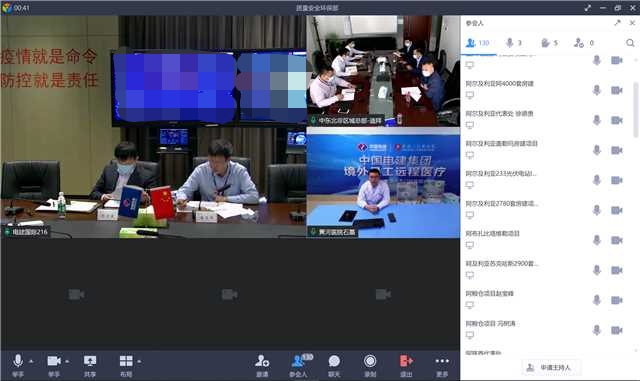Click the apply for host (申请主持人) button
The height and width of the screenshot is (381, 640).
coord(551,368)
